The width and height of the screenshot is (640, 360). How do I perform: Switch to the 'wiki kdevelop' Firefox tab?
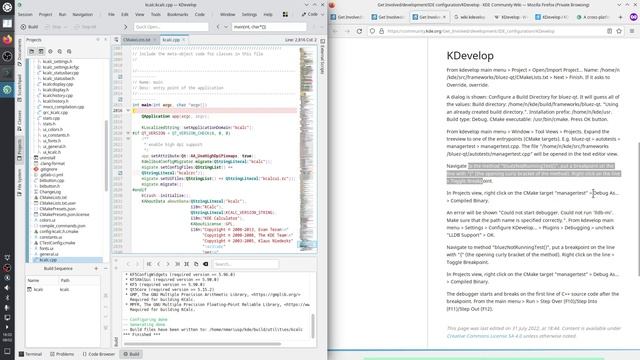pyautogui.click(x=470, y=17)
